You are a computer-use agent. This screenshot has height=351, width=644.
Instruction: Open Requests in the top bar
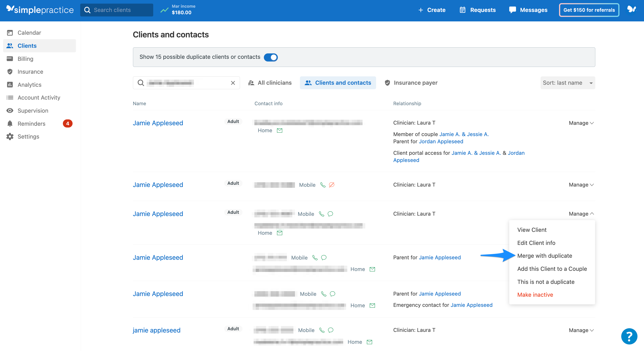tap(477, 10)
